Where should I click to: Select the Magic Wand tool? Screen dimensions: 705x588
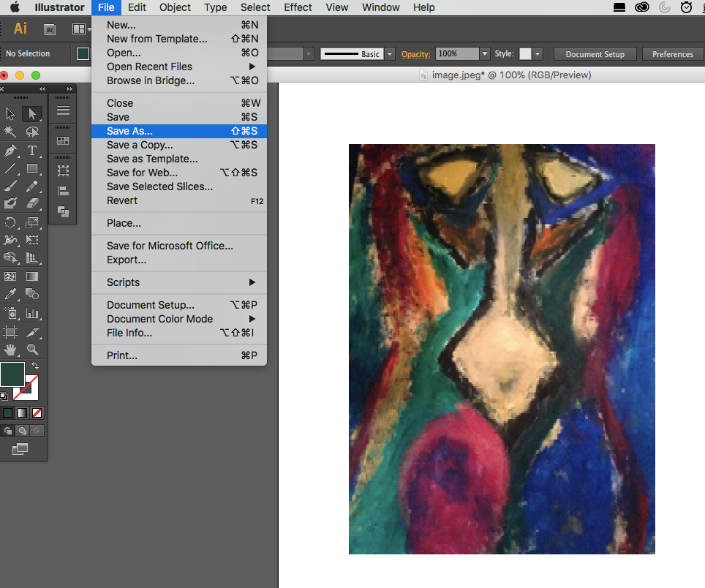point(10,131)
